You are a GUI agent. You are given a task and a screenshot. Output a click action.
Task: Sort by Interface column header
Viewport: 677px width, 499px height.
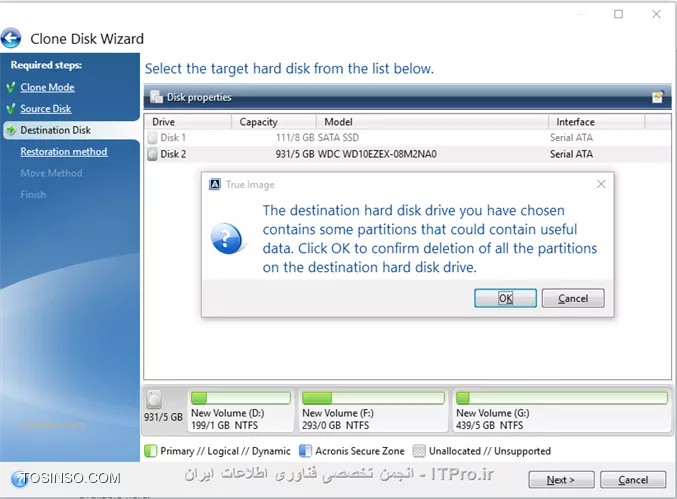(x=597, y=122)
